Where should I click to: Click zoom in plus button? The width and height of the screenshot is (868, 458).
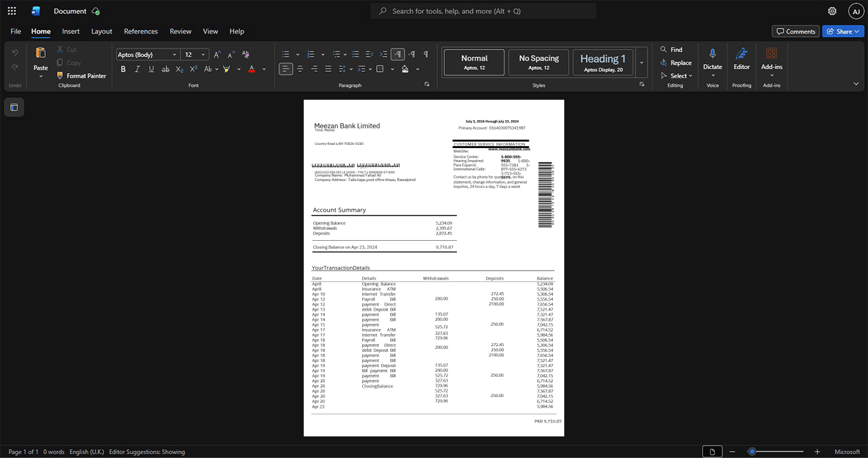click(x=817, y=452)
